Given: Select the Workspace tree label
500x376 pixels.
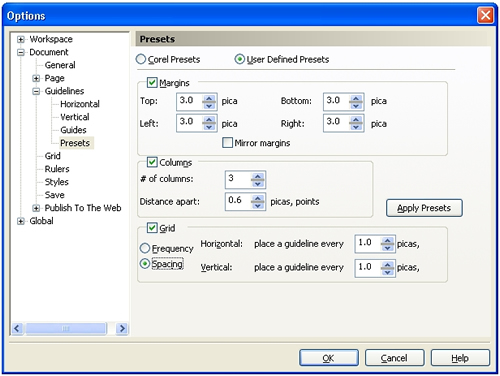Looking at the screenshot, I should [x=51, y=39].
